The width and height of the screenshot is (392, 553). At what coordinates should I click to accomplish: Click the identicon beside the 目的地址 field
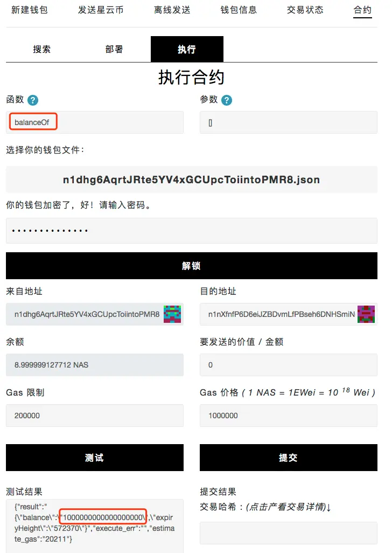366,314
